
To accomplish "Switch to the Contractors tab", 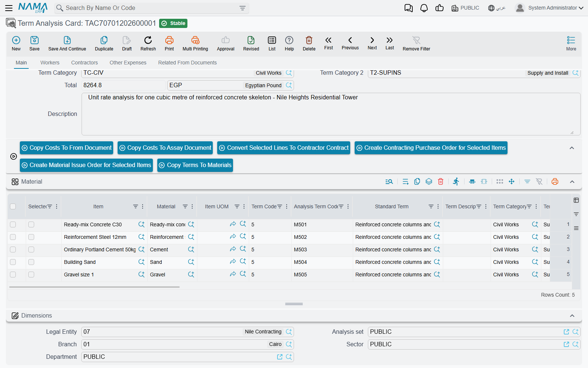I will click(x=85, y=63).
